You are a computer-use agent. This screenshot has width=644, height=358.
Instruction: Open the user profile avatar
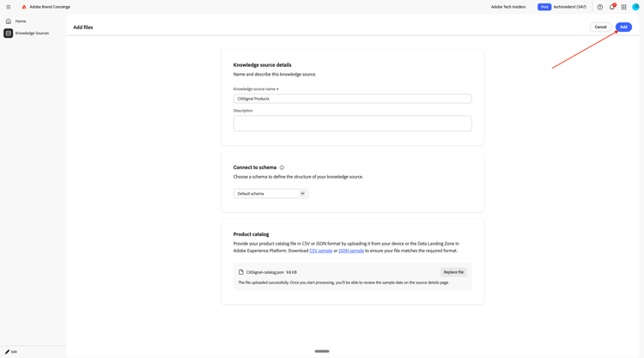tap(635, 7)
